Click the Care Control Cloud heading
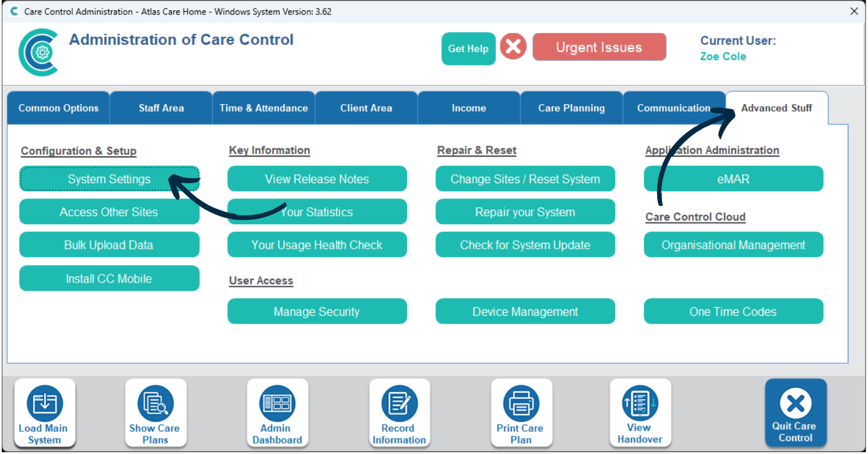Image resolution: width=868 pixels, height=454 pixels. click(695, 217)
